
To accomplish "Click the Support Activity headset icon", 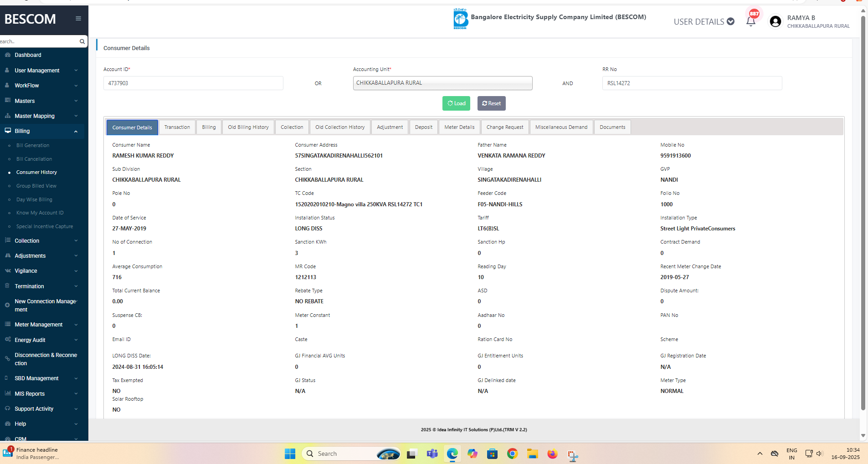I will pyautogui.click(x=8, y=409).
